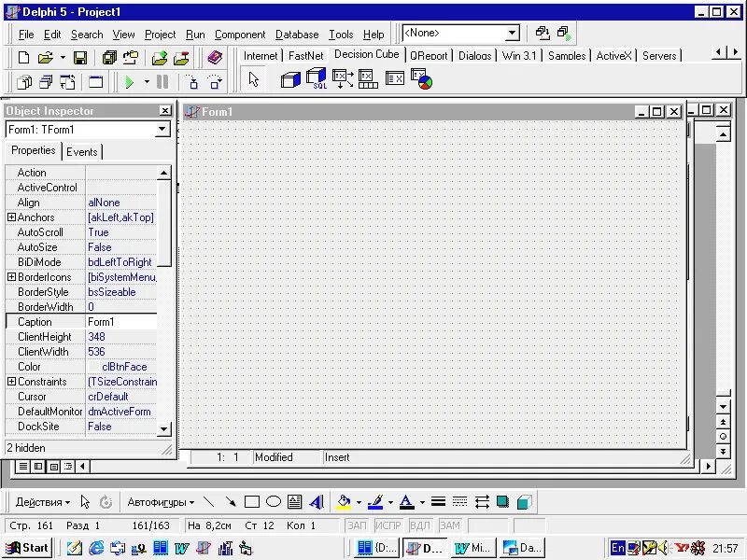Image resolution: width=747 pixels, height=560 pixels.
Task: Click the Open file folder icon
Action: point(45,58)
